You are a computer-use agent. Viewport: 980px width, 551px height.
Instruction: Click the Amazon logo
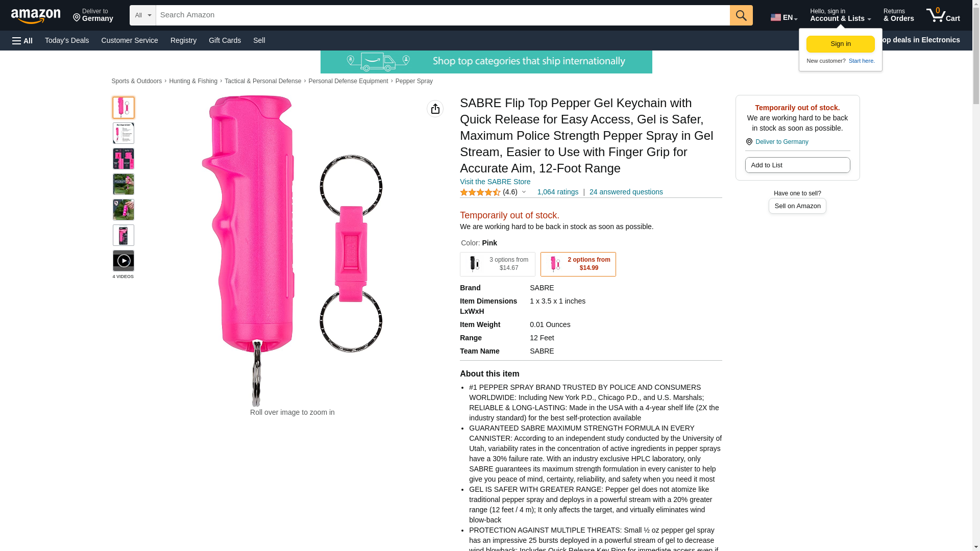pyautogui.click(x=36, y=16)
